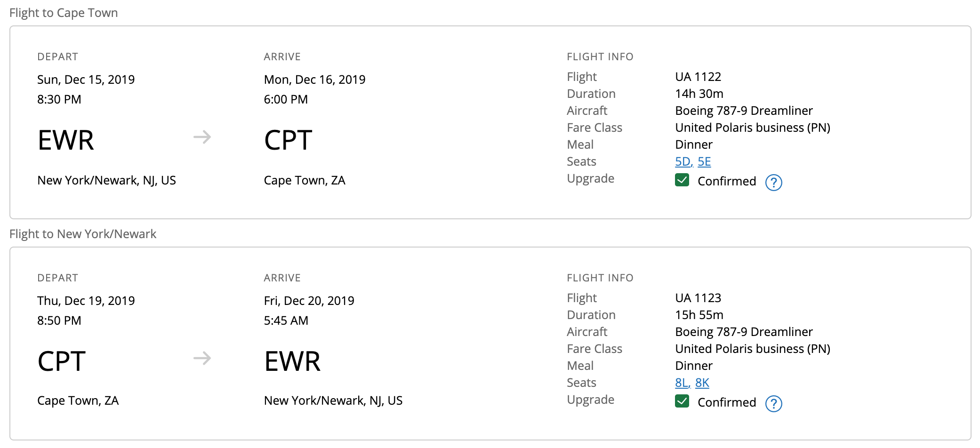
Task: Click the Flight to New York/Newark heading
Action: click(83, 234)
